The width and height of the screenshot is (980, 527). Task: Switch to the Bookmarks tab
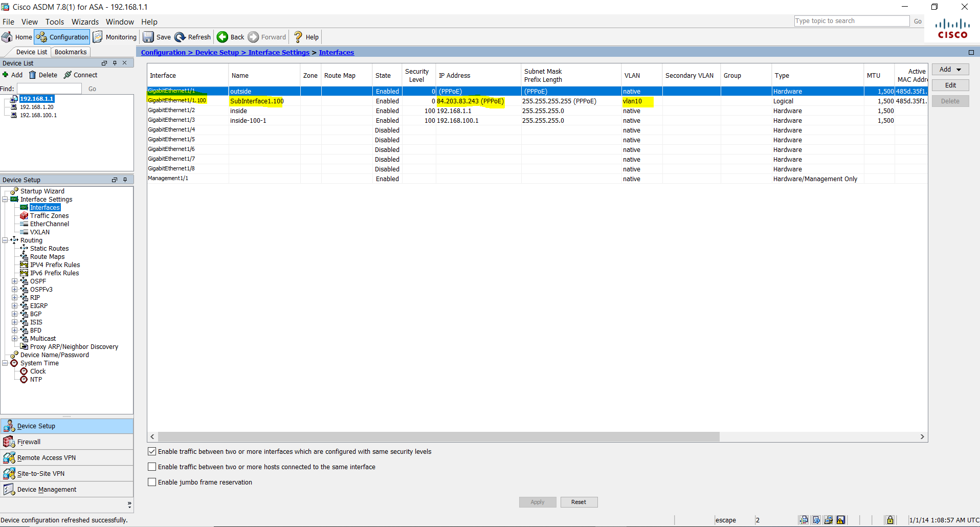70,52
